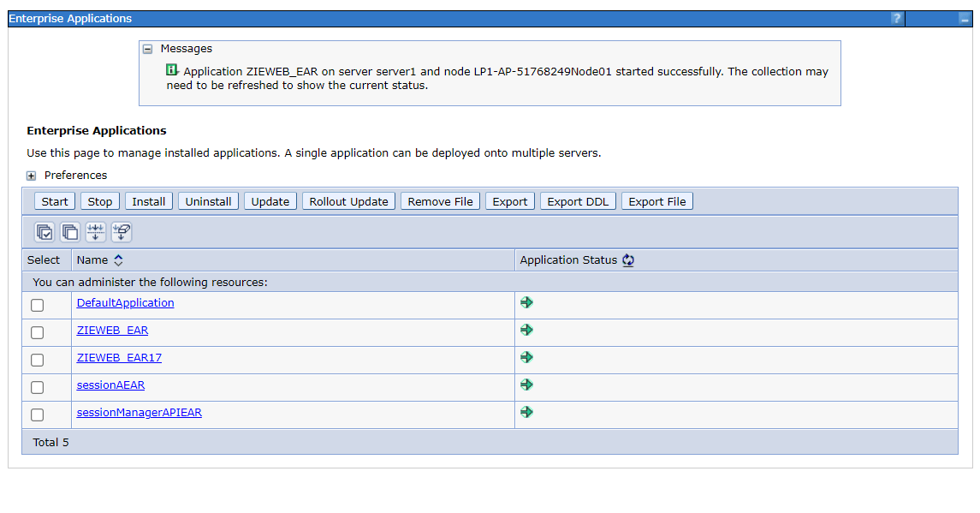The image size is (980, 513).
Task: Refresh the Application Status column
Action: point(627,259)
